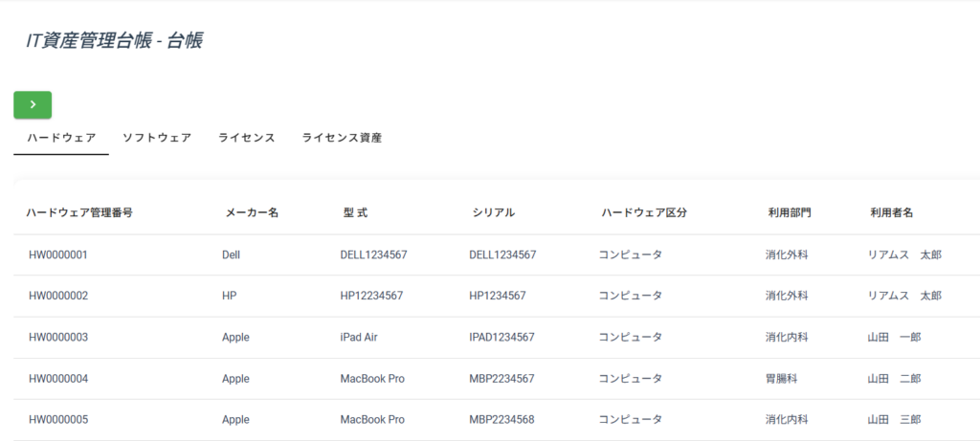Click the 胃腸科 department cell
Image resolution: width=980 pixels, height=441 pixels.
(781, 379)
